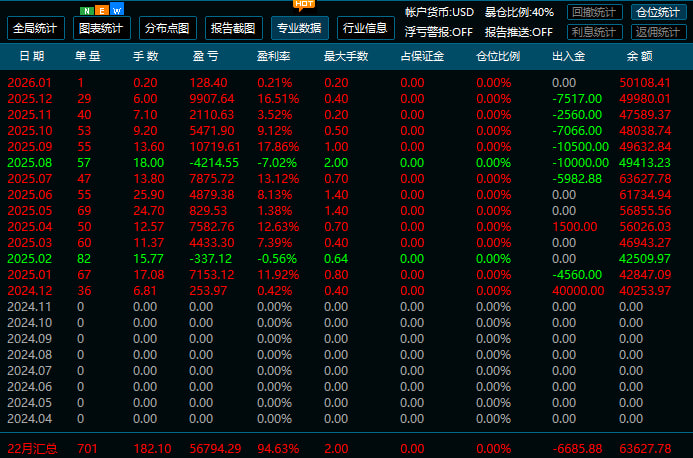Click the 仓位统计 button
693x458 pixels.
point(659,12)
